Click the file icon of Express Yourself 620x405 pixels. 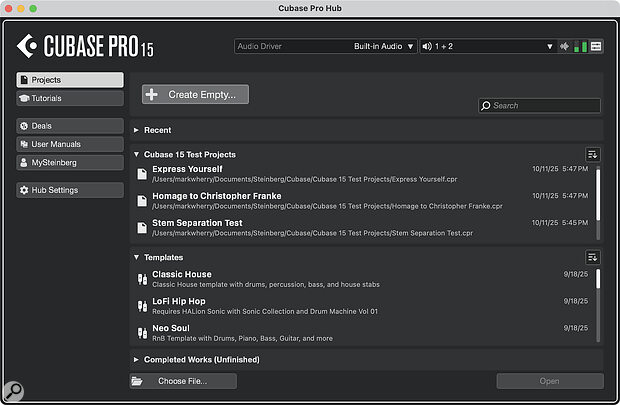pyautogui.click(x=142, y=174)
